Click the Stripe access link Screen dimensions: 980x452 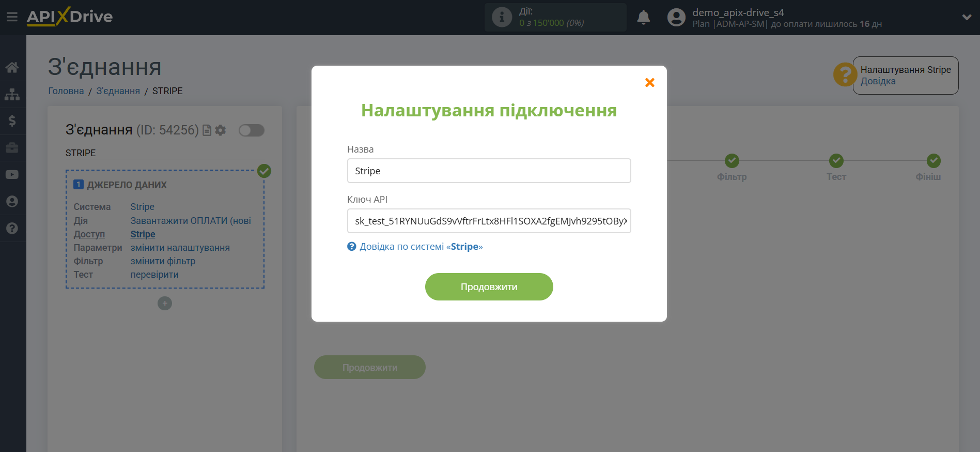[143, 234]
